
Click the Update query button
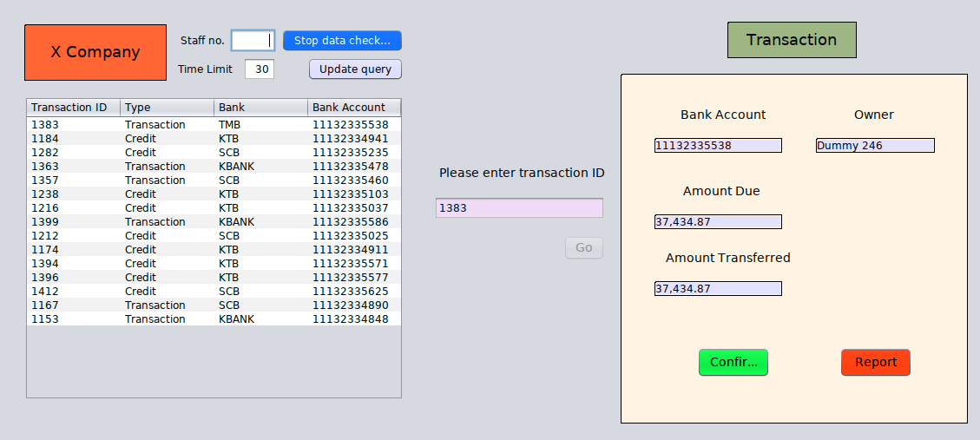[355, 69]
